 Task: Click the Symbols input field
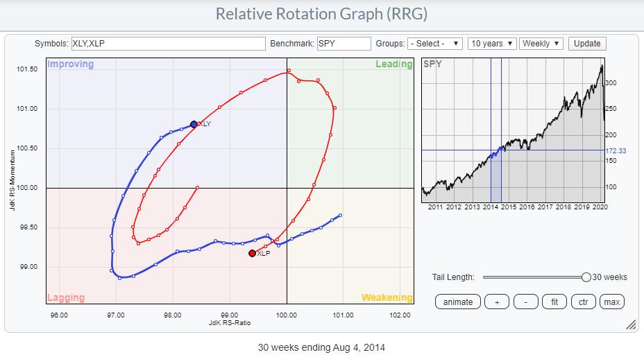pos(169,43)
